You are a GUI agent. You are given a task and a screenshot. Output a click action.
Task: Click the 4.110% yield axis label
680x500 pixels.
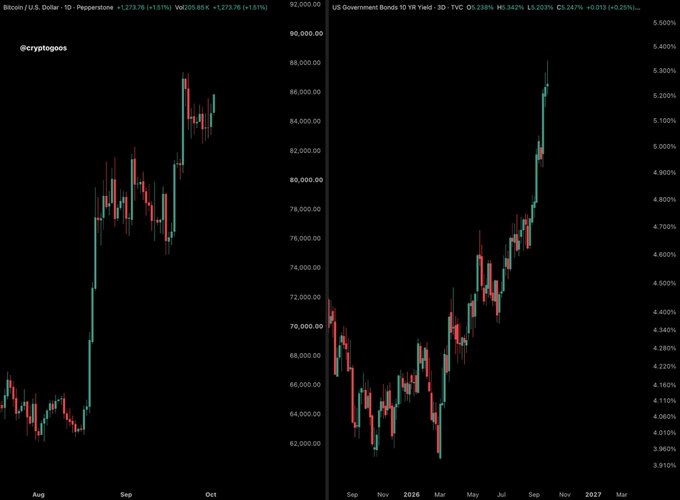[664, 400]
